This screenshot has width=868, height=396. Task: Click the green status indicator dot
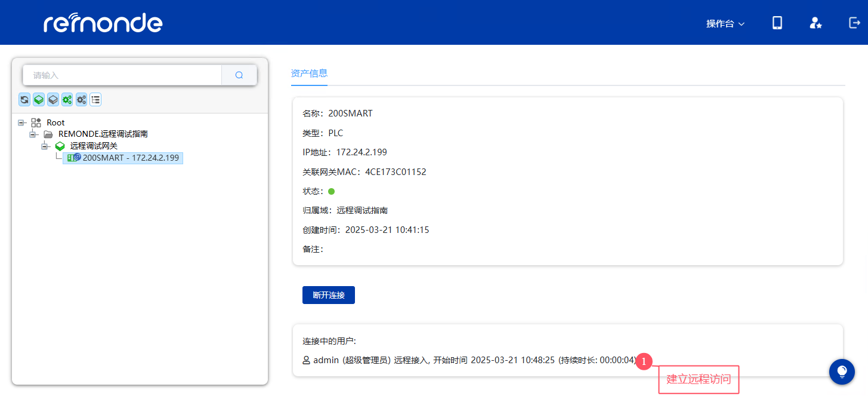coord(332,191)
